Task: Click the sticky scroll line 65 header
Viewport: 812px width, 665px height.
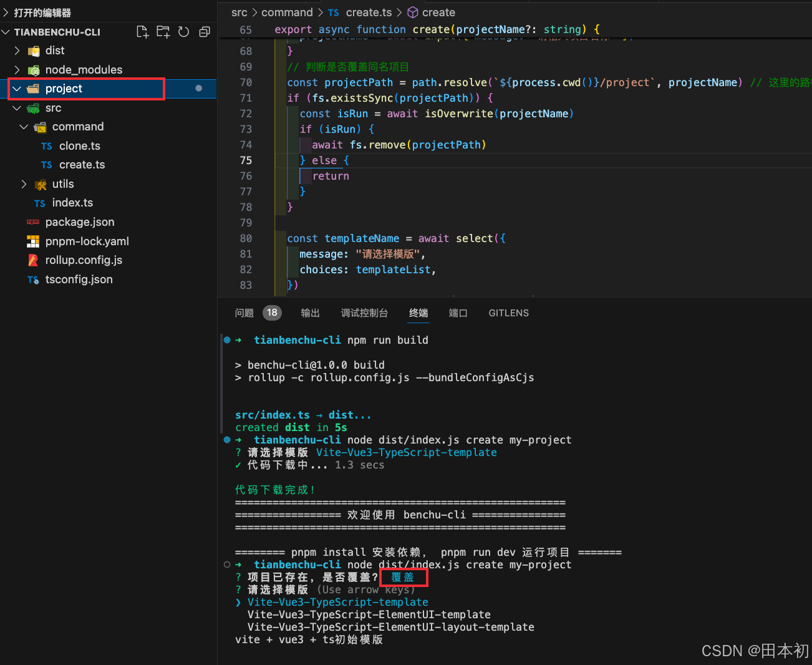Action: pos(515,29)
